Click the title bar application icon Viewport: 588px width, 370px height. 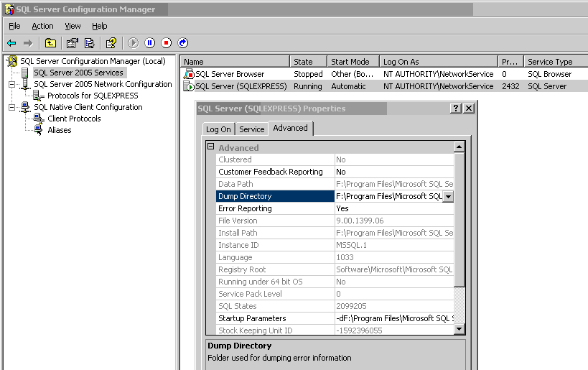tap(9, 9)
